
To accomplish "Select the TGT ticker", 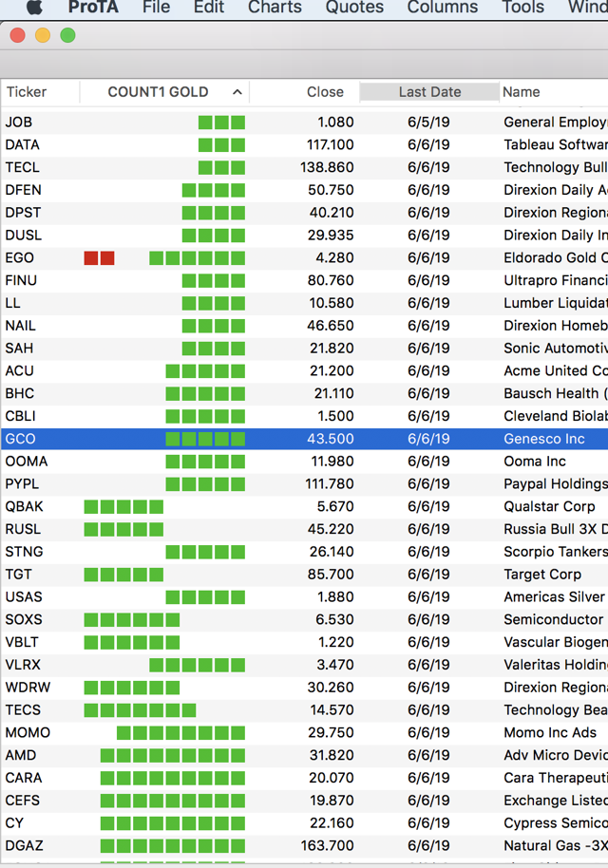I will pos(18,575).
